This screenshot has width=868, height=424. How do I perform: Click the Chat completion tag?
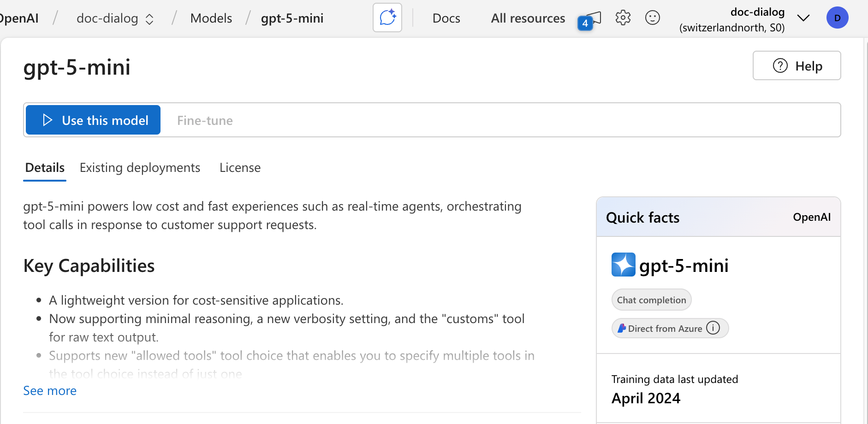coord(651,300)
